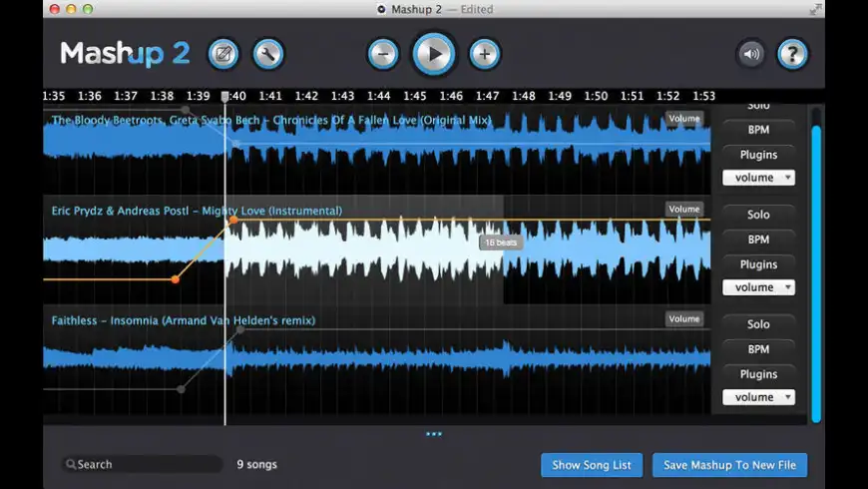Click the magnifier icon in search field

tap(71, 465)
